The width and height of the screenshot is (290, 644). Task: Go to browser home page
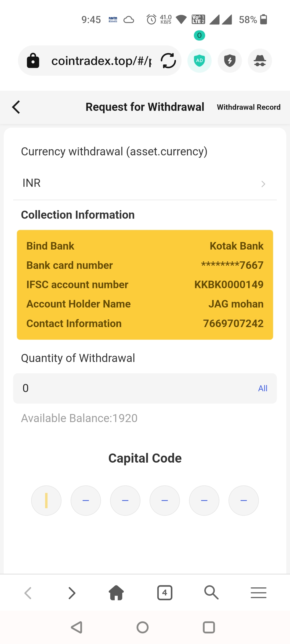pos(116,593)
